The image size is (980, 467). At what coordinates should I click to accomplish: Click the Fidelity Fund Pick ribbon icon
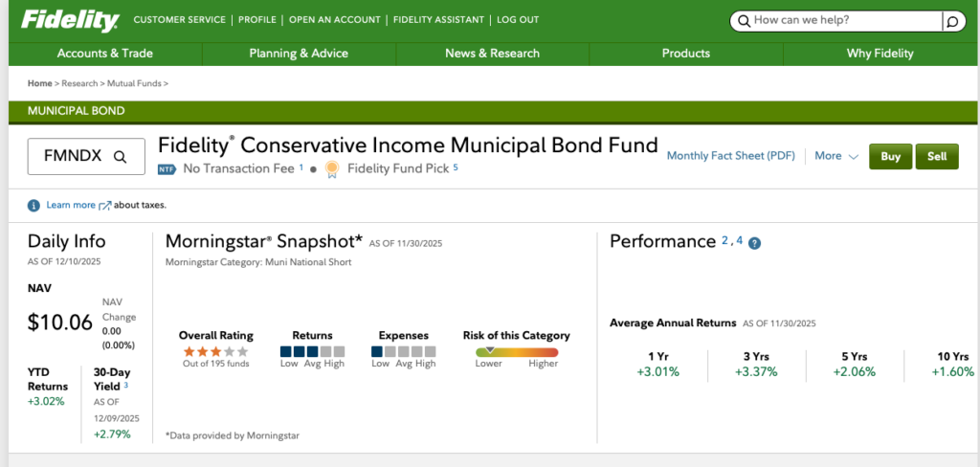[331, 169]
